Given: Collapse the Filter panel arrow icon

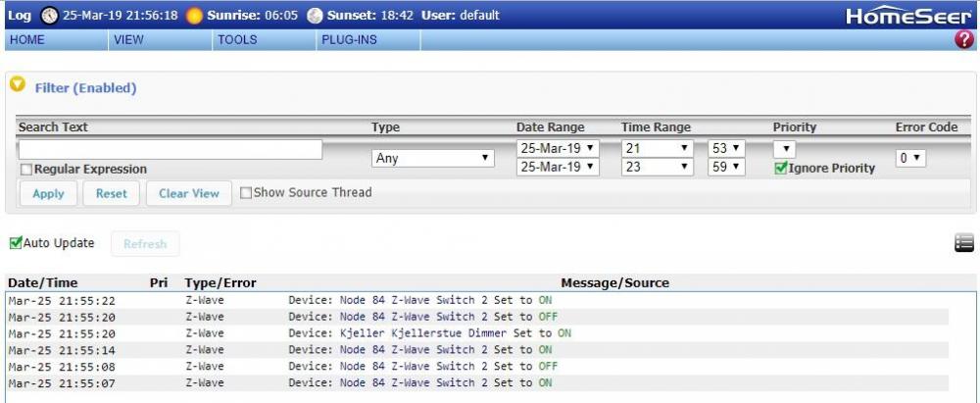Looking at the screenshot, I should click(17, 85).
